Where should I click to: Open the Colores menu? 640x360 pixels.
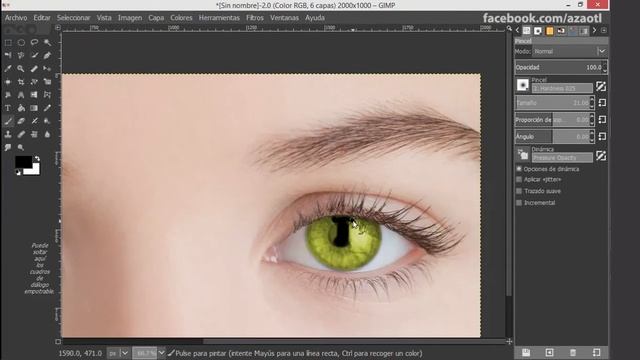pyautogui.click(x=181, y=18)
